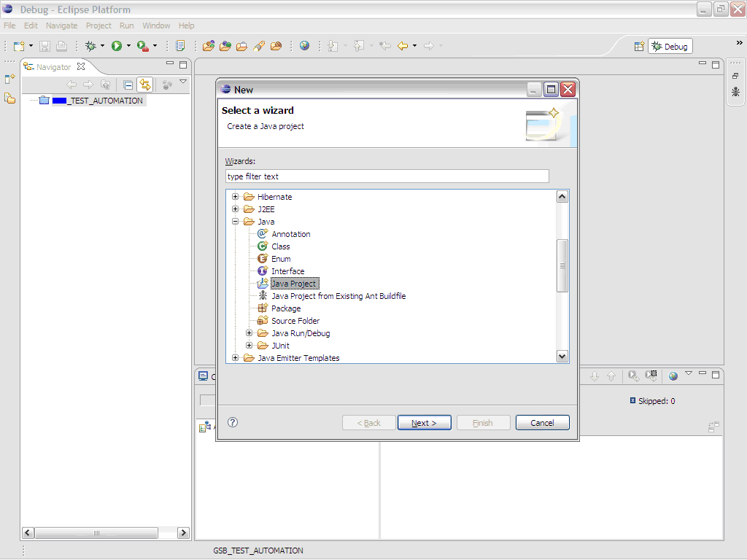Open the Debug toolbar dropdown arrow
Image resolution: width=747 pixels, height=560 pixels.
point(102,46)
